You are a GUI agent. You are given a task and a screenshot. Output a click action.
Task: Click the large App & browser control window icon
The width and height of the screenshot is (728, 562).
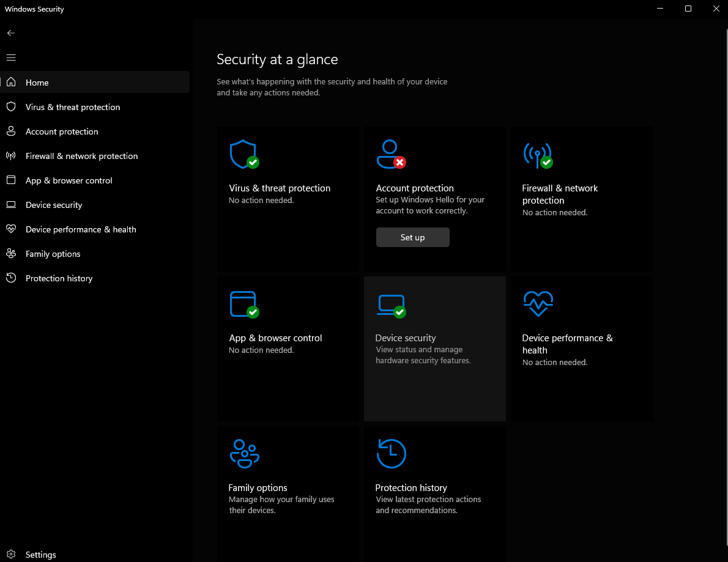point(244,305)
